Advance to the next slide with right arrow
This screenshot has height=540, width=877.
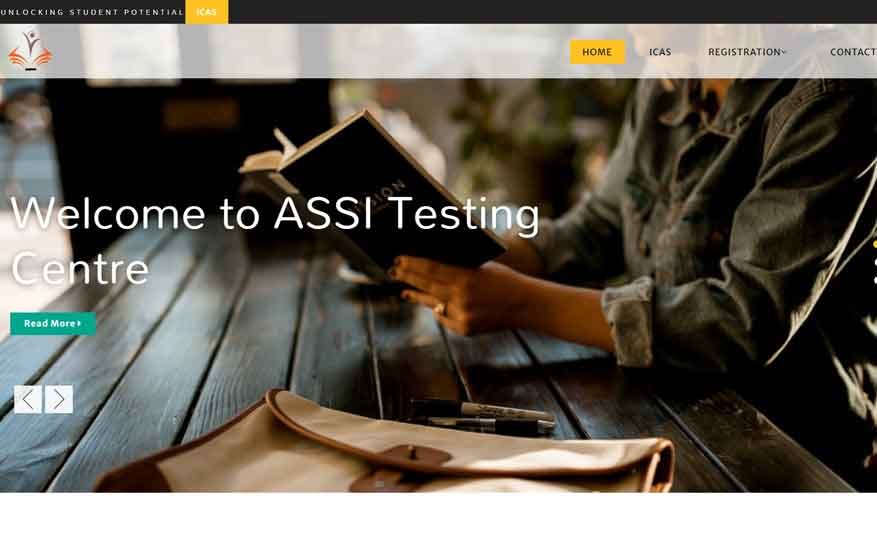[x=59, y=399]
